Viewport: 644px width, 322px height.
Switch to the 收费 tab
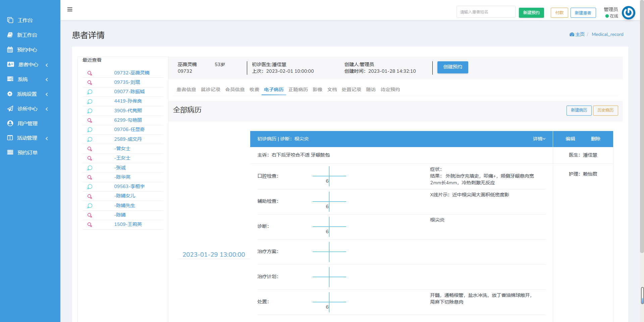pos(254,89)
